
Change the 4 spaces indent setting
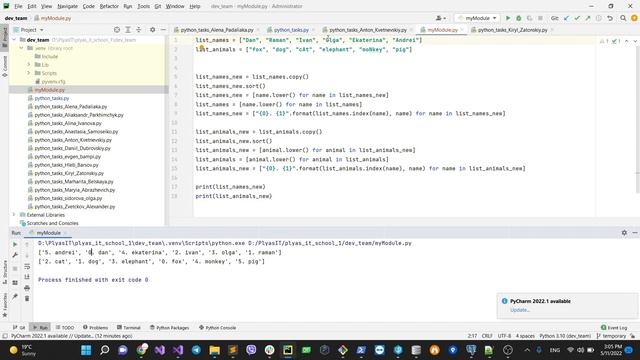pos(525,336)
